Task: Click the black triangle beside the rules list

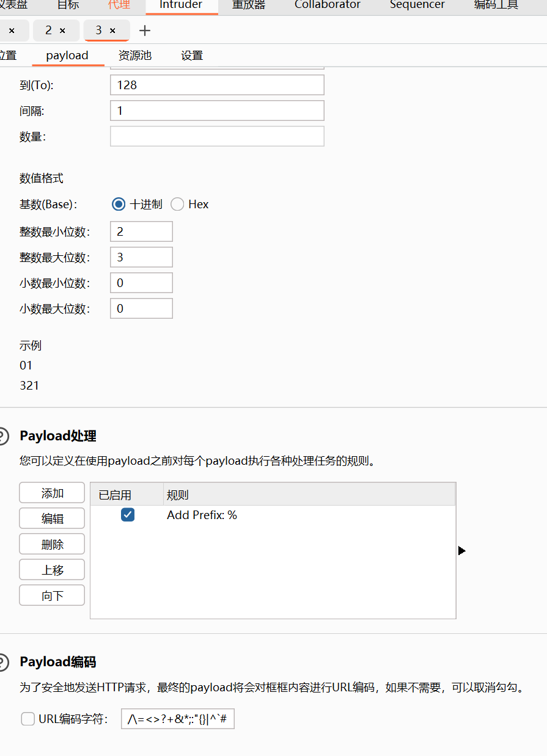Action: pyautogui.click(x=462, y=550)
